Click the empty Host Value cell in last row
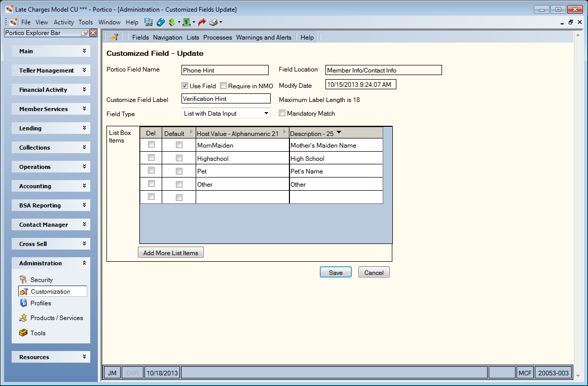The width and height of the screenshot is (588, 386). tap(242, 197)
